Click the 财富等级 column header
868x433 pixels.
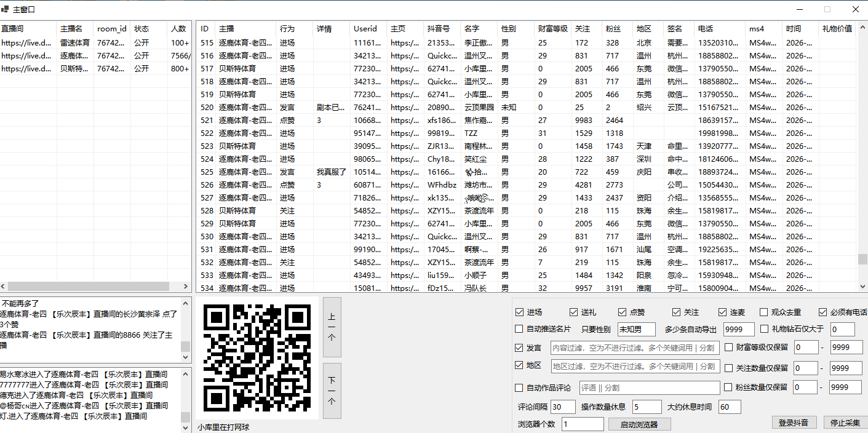pos(553,29)
